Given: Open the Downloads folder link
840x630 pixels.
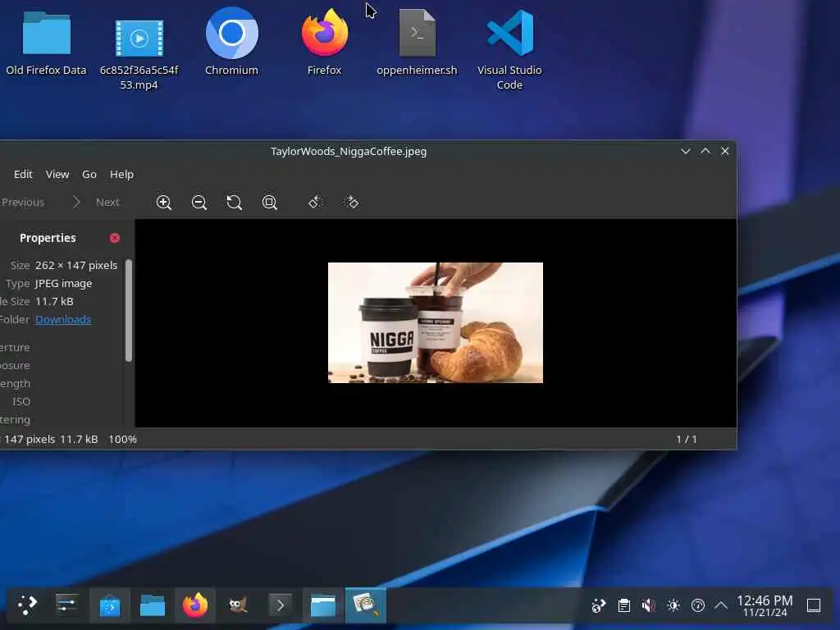Looking at the screenshot, I should coord(63,319).
